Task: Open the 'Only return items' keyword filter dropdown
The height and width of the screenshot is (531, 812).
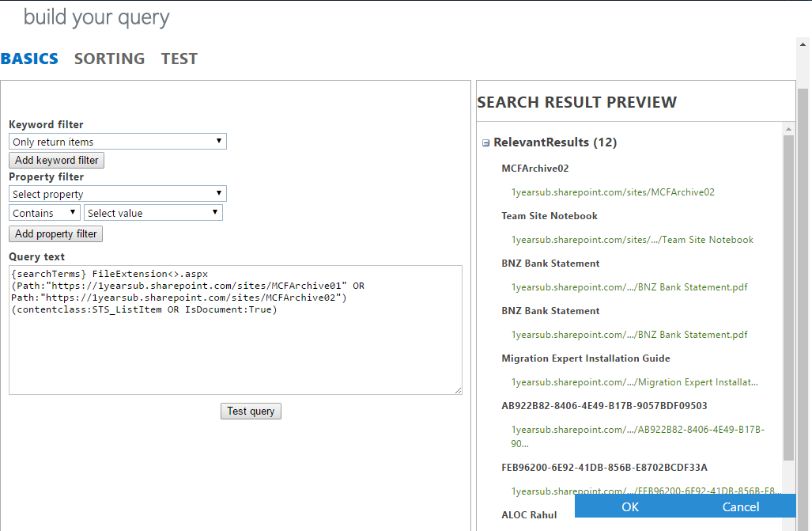Action: point(117,141)
